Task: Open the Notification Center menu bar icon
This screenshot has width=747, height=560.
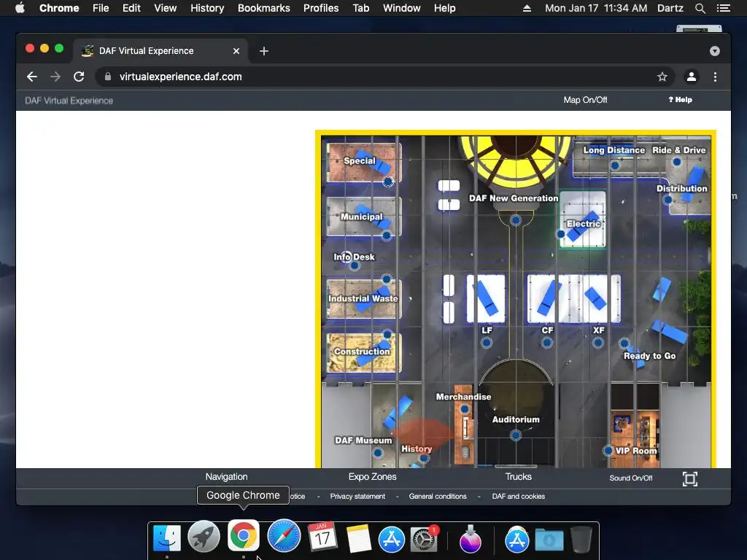Action: click(x=724, y=8)
